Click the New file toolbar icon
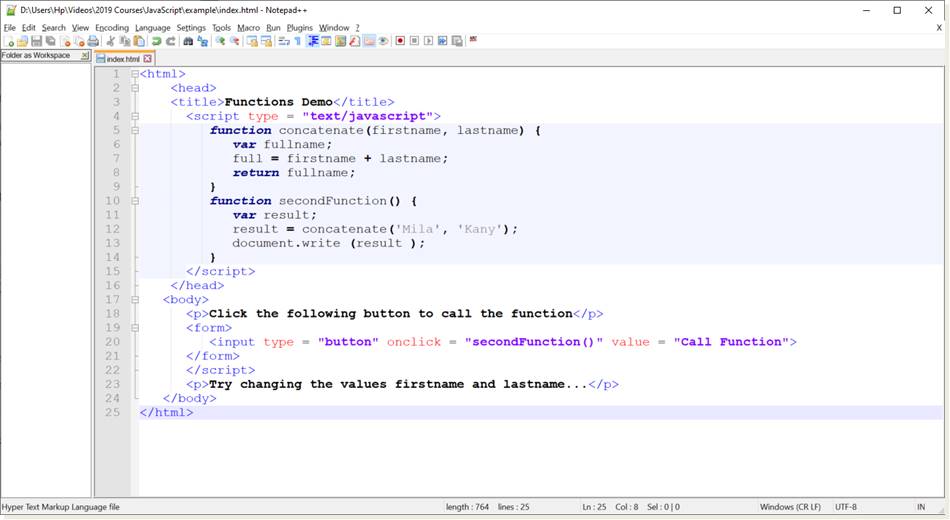Screen dimensions: 950x520 click(x=9, y=41)
